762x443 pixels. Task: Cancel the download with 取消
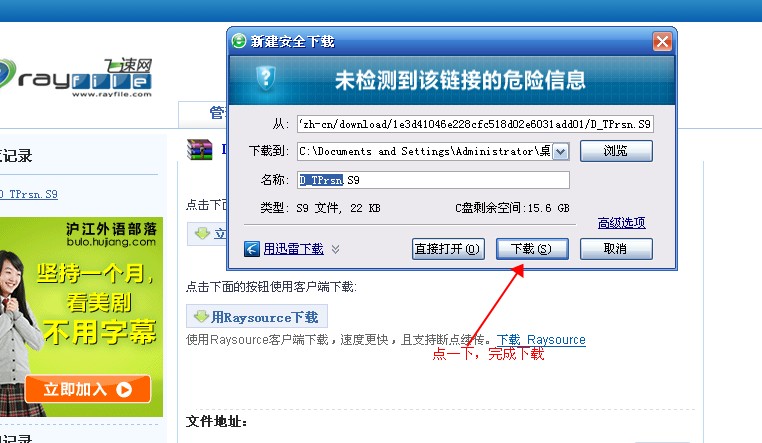coord(616,249)
